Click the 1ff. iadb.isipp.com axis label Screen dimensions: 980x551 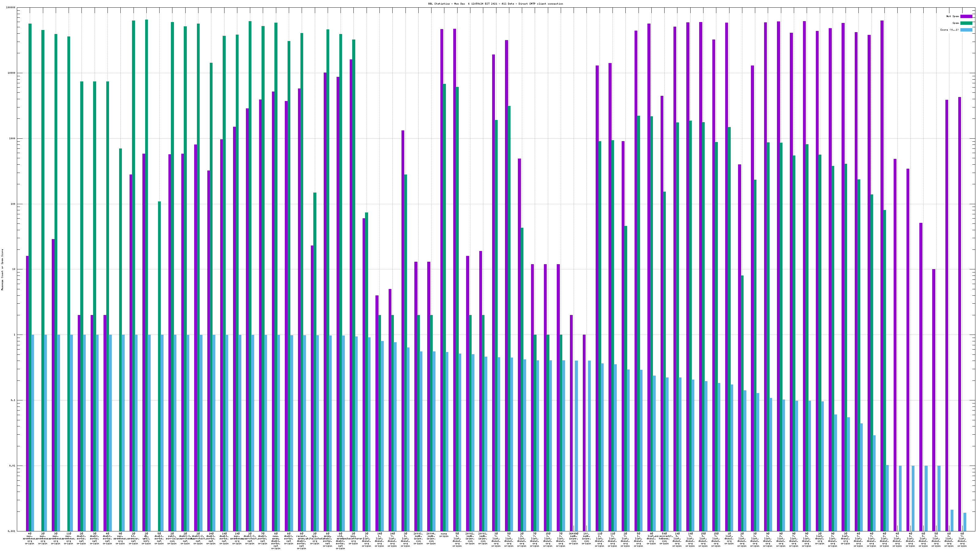pyautogui.click(x=586, y=538)
